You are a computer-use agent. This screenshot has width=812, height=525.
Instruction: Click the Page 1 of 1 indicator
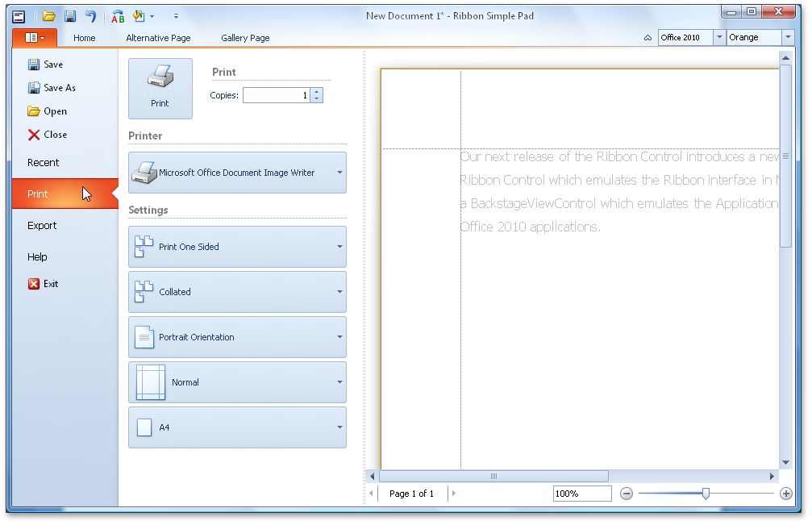click(412, 494)
